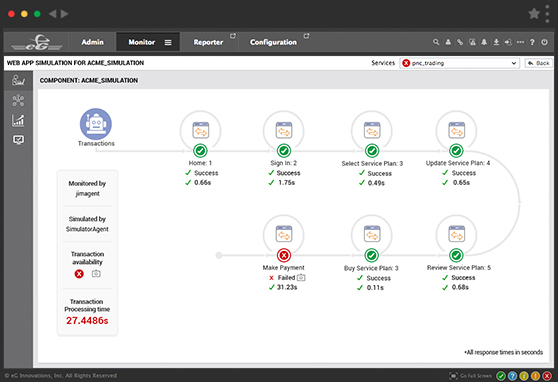Viewport: 558px width, 382px height.
Task: Click the red failed Make Payment status
Action: click(x=284, y=255)
